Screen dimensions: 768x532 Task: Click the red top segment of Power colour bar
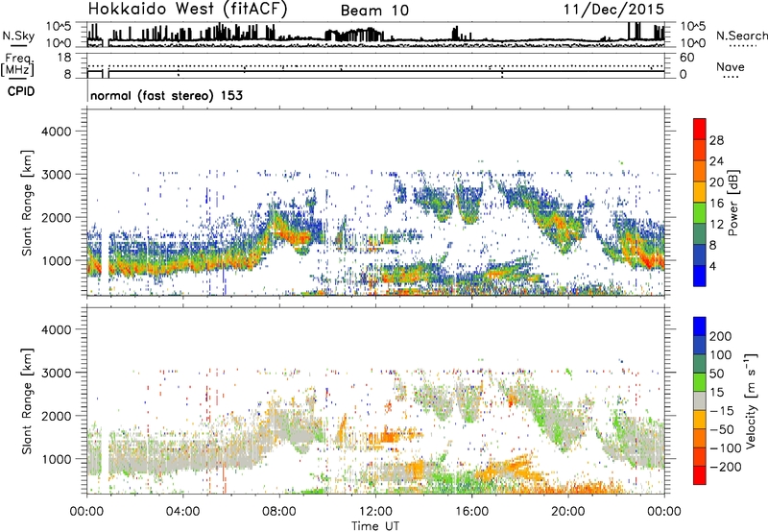tap(700, 130)
